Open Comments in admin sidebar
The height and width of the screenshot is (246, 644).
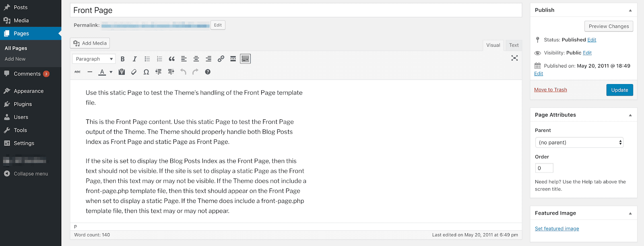(31, 74)
